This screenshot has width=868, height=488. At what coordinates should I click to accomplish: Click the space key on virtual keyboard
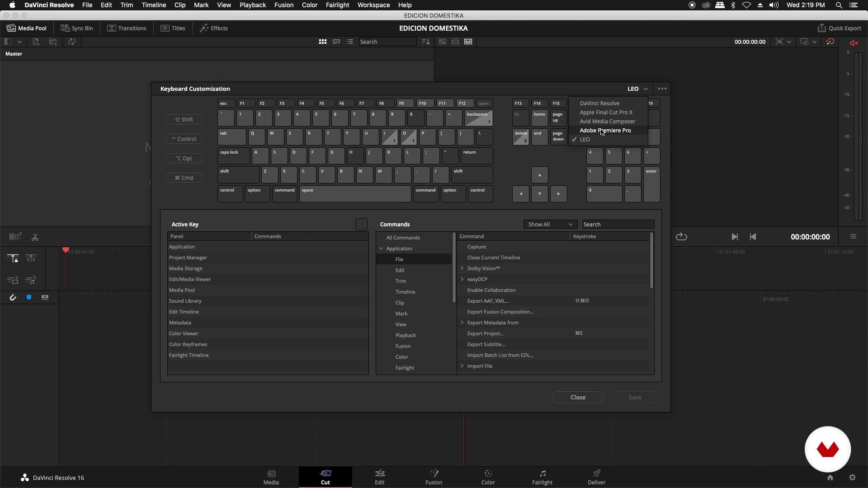[355, 194]
